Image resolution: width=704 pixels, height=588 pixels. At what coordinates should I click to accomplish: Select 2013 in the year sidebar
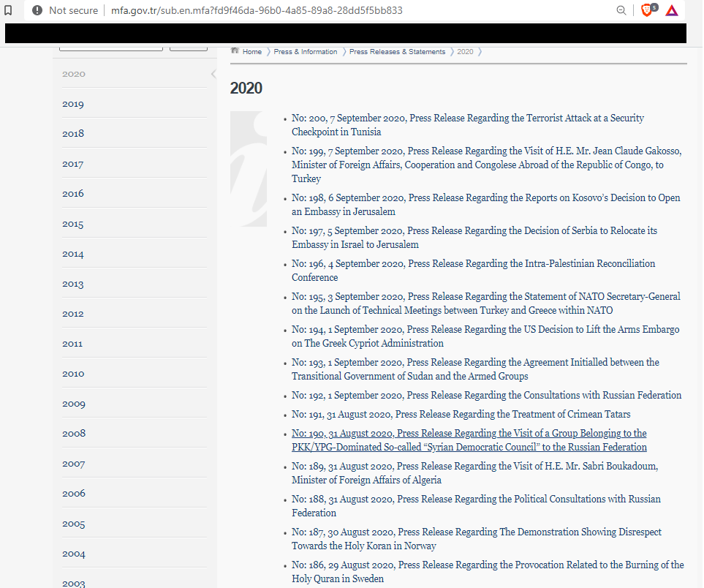pyautogui.click(x=72, y=284)
